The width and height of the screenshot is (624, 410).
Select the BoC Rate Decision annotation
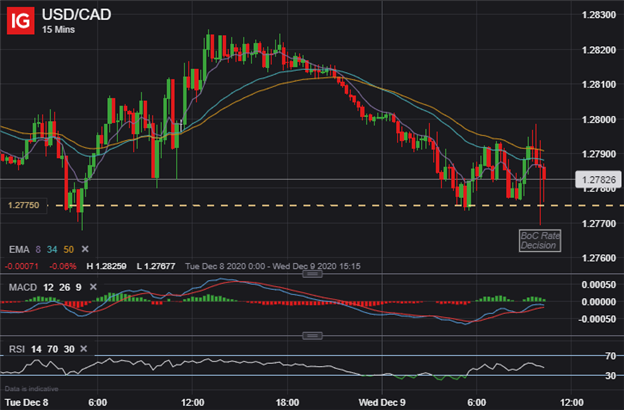click(540, 240)
